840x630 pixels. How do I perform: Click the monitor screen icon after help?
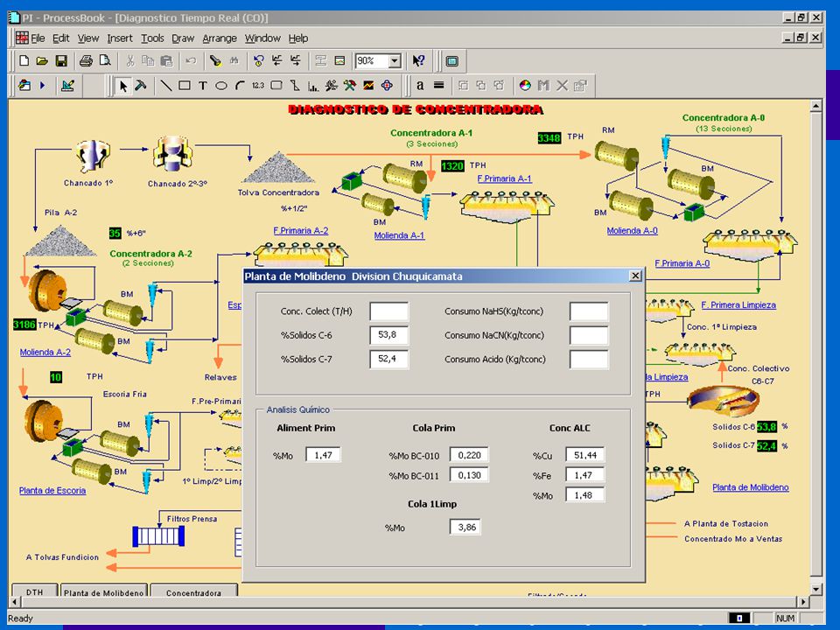click(452, 61)
